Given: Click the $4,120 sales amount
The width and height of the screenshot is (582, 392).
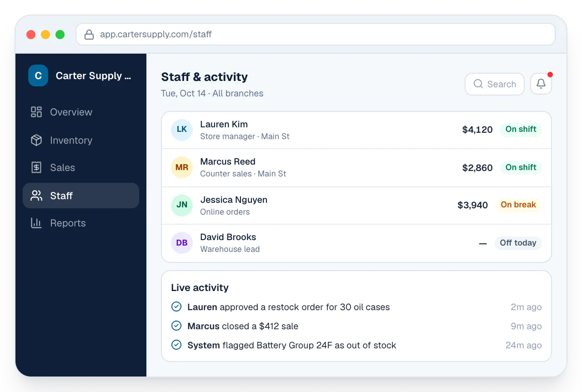Looking at the screenshot, I should [477, 130].
